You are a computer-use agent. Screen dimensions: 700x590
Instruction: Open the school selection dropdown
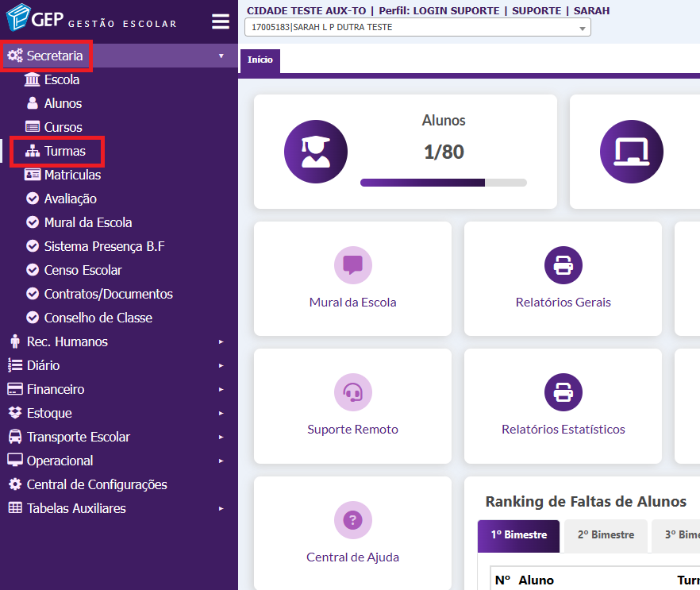tap(417, 28)
